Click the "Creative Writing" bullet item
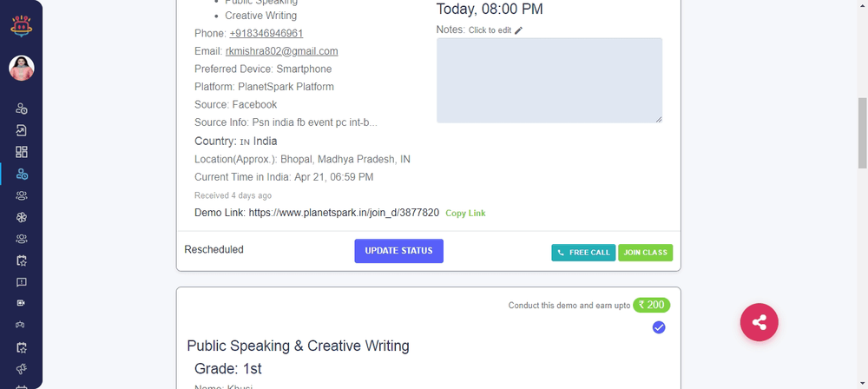This screenshot has width=868, height=389. (260, 16)
